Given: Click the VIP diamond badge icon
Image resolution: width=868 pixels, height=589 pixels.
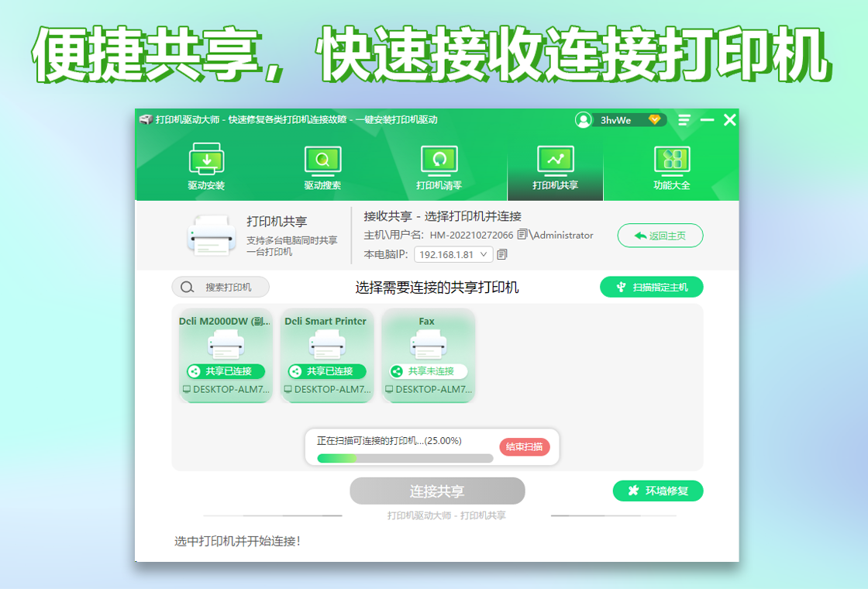Looking at the screenshot, I should click(x=655, y=120).
